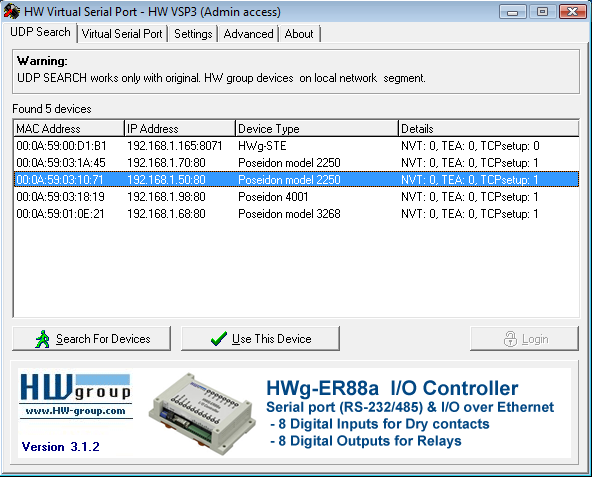This screenshot has height=477, width=592.
Task: Click the Search For Devices button
Action: 91,339
